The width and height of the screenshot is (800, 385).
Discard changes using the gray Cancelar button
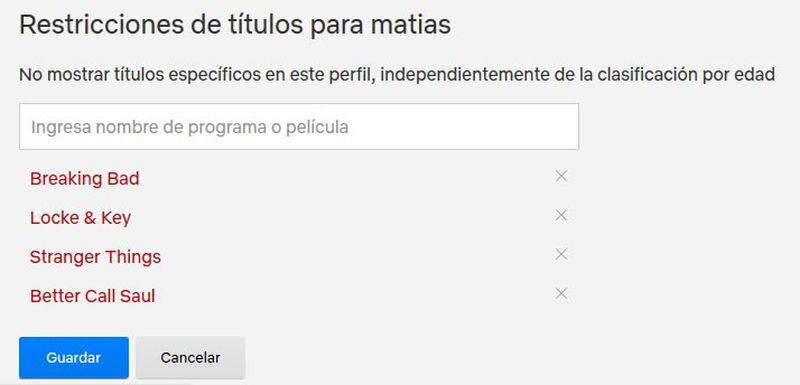[190, 357]
